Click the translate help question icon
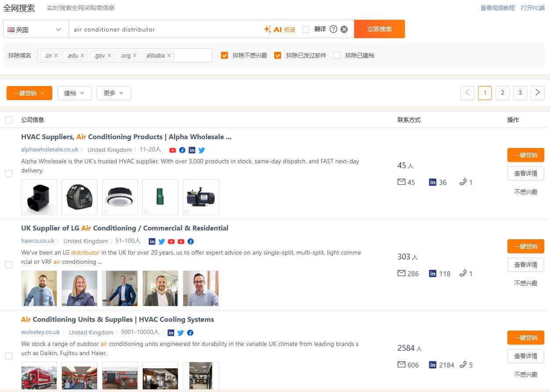 (333, 29)
